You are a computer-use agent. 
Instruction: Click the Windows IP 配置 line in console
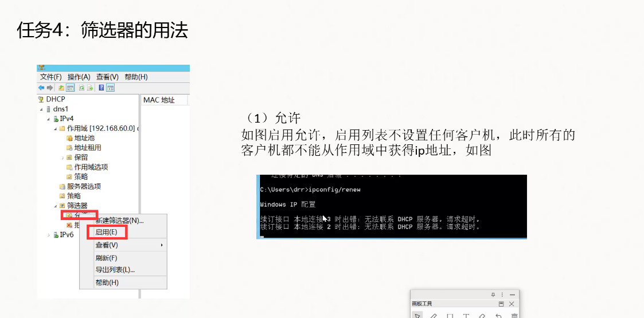(287, 205)
